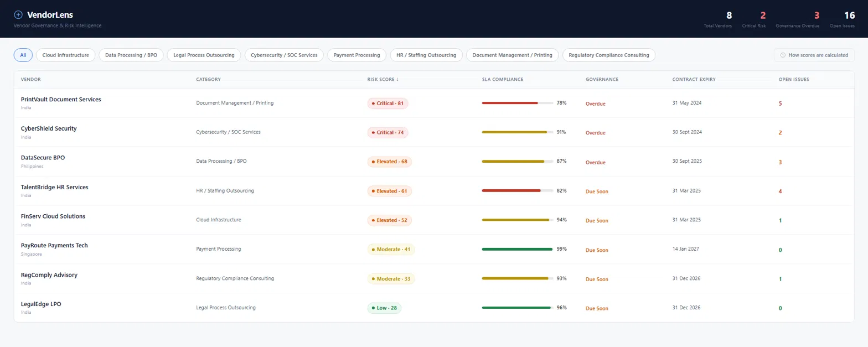Click Due Soon status for LegalEdge LPO
The height and width of the screenshot is (347, 868).
pos(597,309)
